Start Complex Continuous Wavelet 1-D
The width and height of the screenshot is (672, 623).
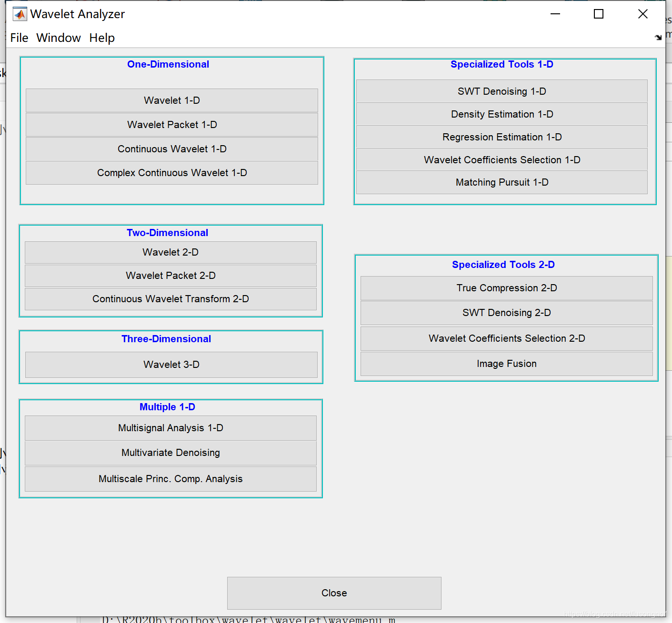[171, 173]
